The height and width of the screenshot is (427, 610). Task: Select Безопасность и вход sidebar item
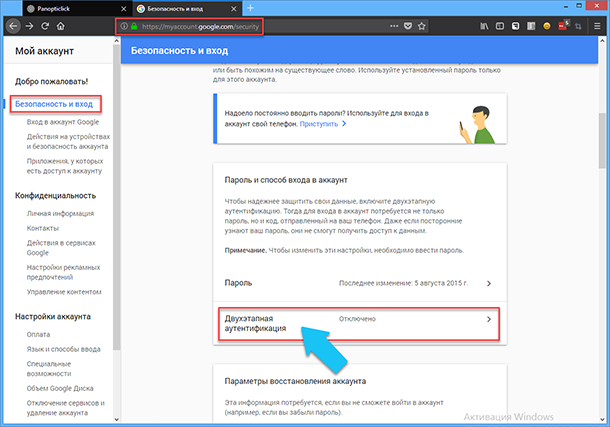[x=54, y=104]
